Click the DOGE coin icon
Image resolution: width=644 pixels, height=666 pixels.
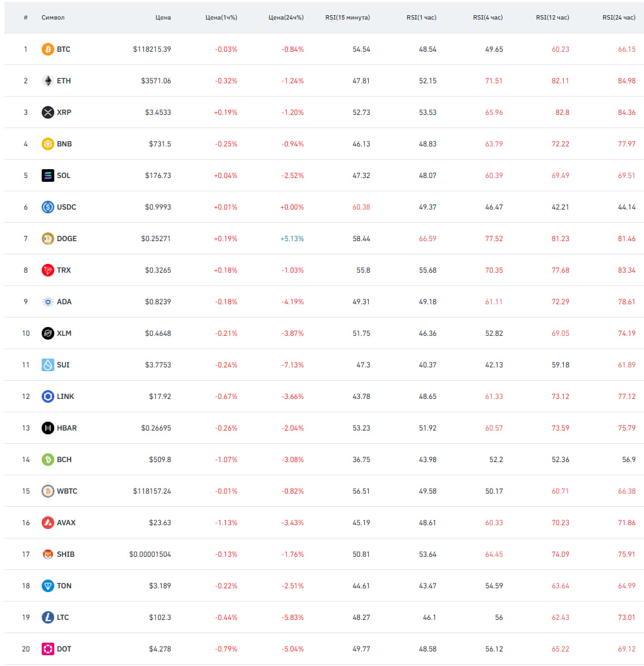pos(47,239)
